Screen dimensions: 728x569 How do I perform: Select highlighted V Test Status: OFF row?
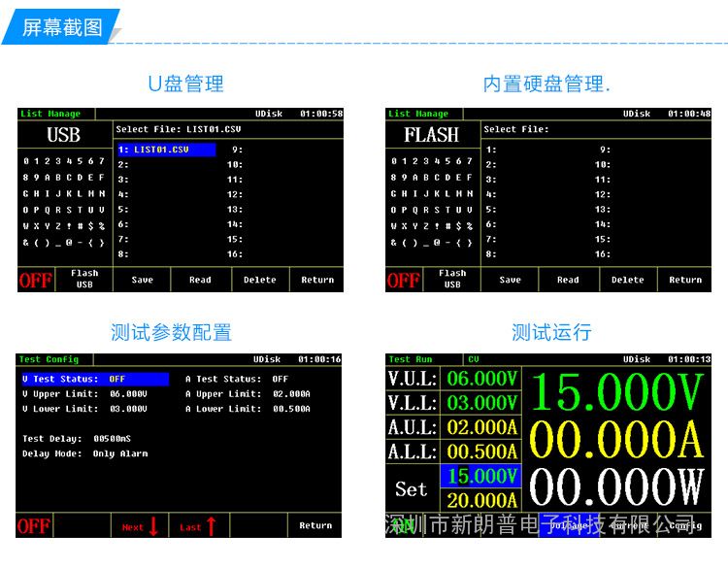click(x=95, y=379)
